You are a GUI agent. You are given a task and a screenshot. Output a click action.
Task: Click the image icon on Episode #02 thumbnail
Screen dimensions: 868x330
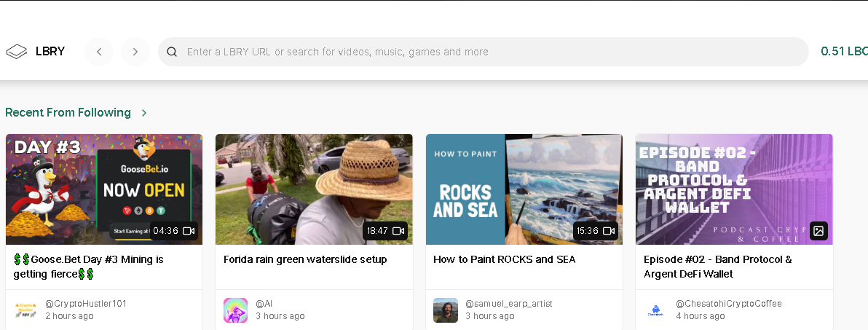click(818, 231)
